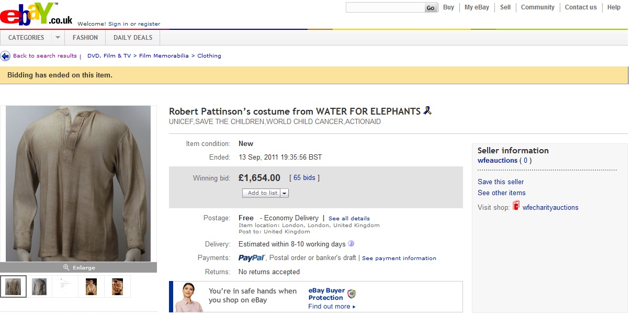Click the eBay logo
This screenshot has height=315, width=644.
click(x=36, y=15)
